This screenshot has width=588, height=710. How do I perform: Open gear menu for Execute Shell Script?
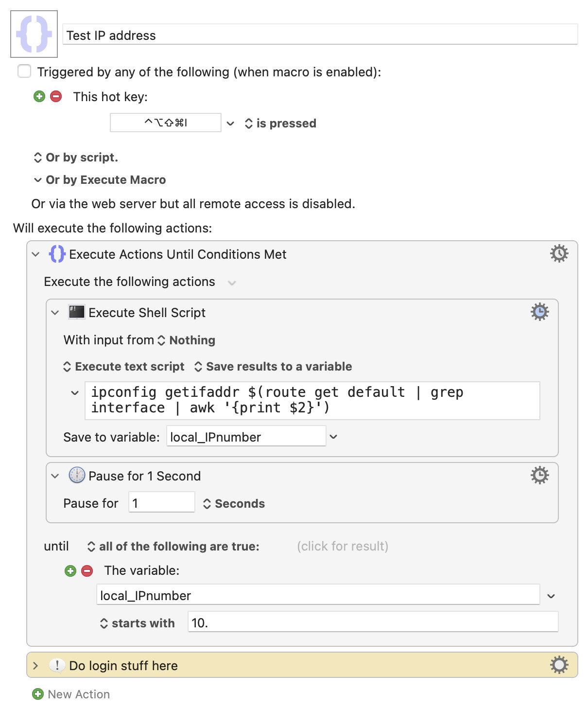pos(539,312)
